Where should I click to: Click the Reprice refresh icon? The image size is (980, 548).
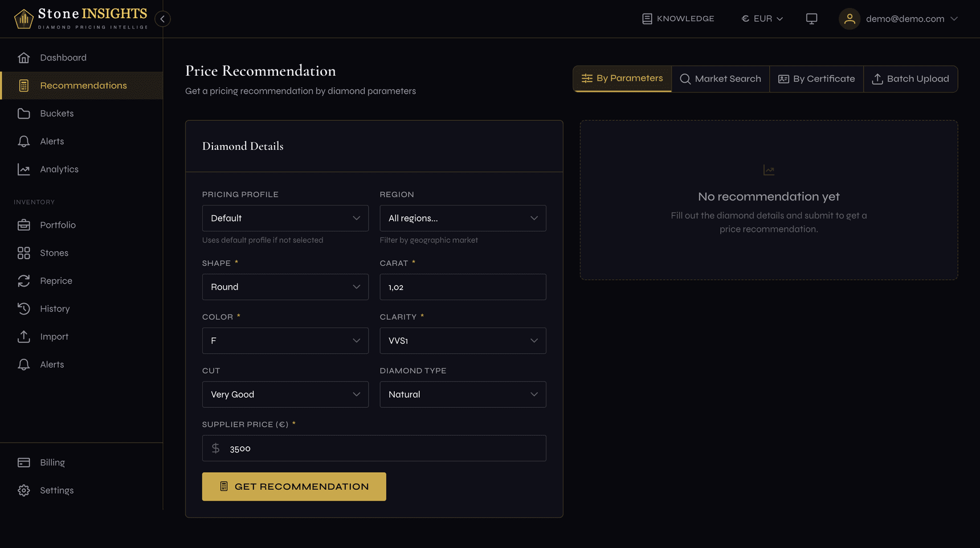[x=24, y=281]
